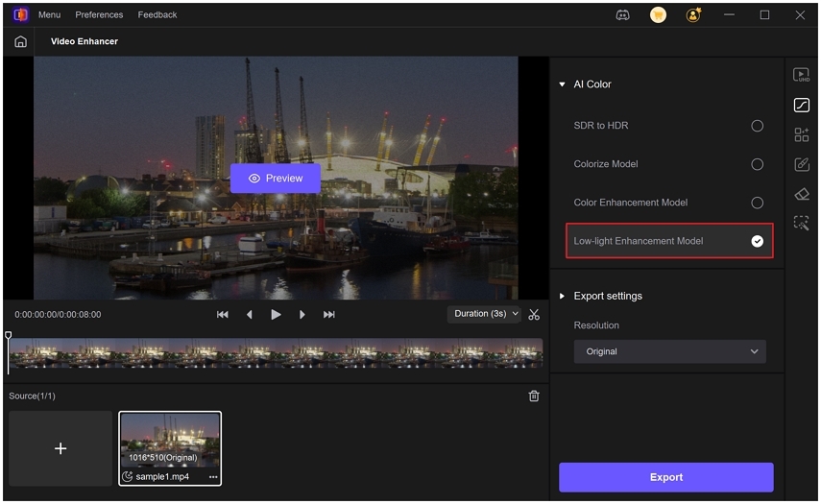
Task: Step forward one frame
Action: point(302,315)
